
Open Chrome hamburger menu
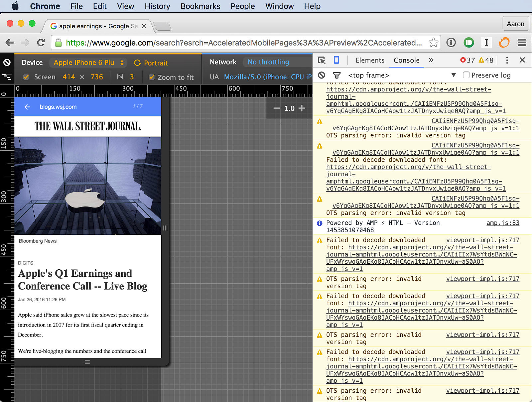(522, 43)
